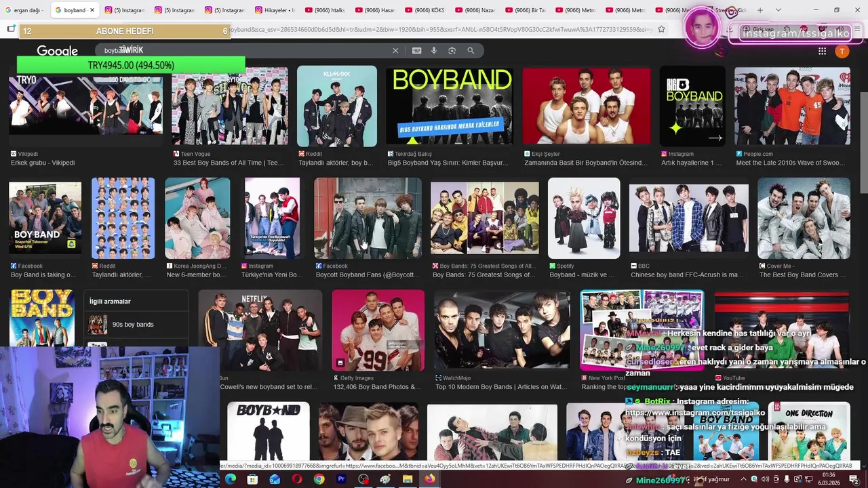Open Microsoft Store from the taskbar

[x=252, y=479]
